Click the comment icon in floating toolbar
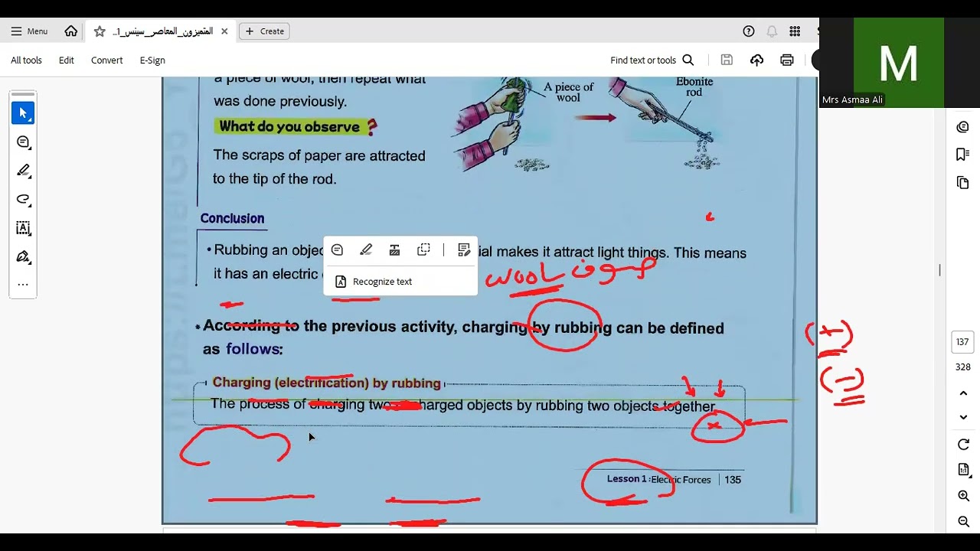 pyautogui.click(x=337, y=250)
